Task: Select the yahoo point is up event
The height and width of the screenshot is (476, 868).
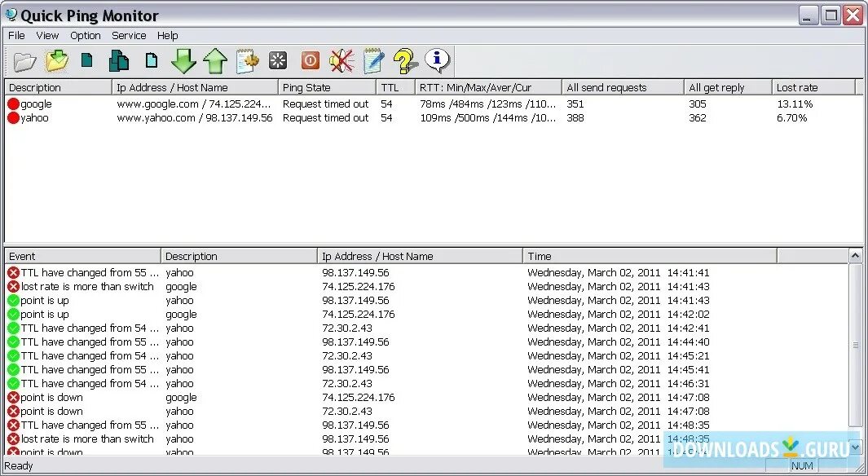Action: [x=426, y=301]
